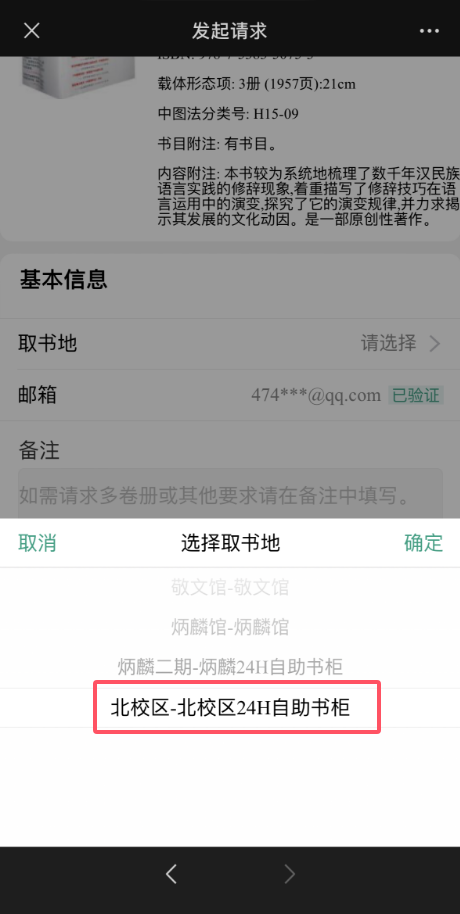
Task: Click the 选择取书地 picker title
Action: 230,543
